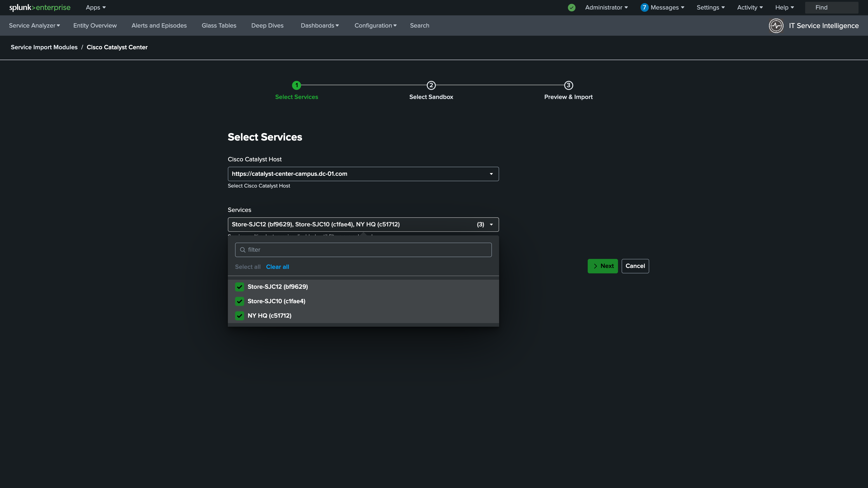The height and width of the screenshot is (488, 868).
Task: Click the Select Services heading
Action: point(265,137)
